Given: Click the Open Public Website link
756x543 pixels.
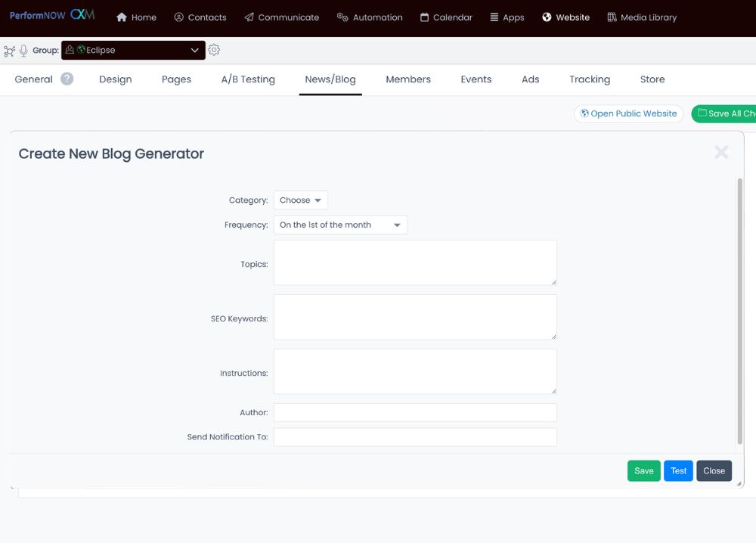Looking at the screenshot, I should point(628,113).
